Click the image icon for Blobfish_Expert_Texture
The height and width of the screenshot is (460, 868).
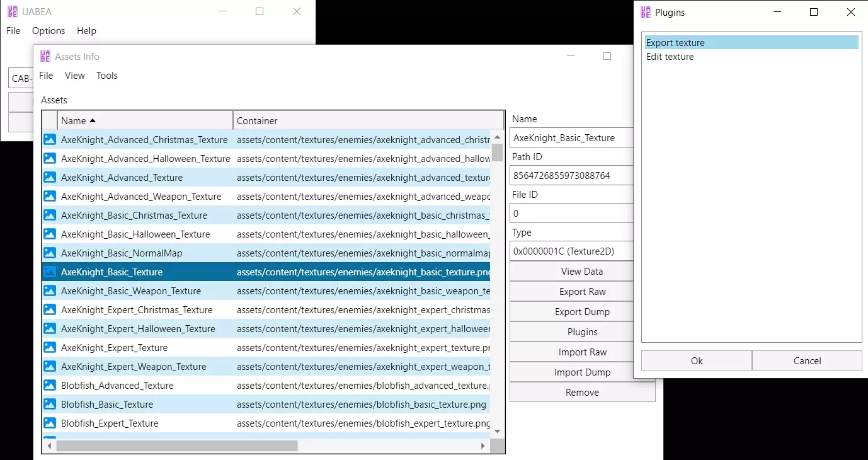(50, 423)
